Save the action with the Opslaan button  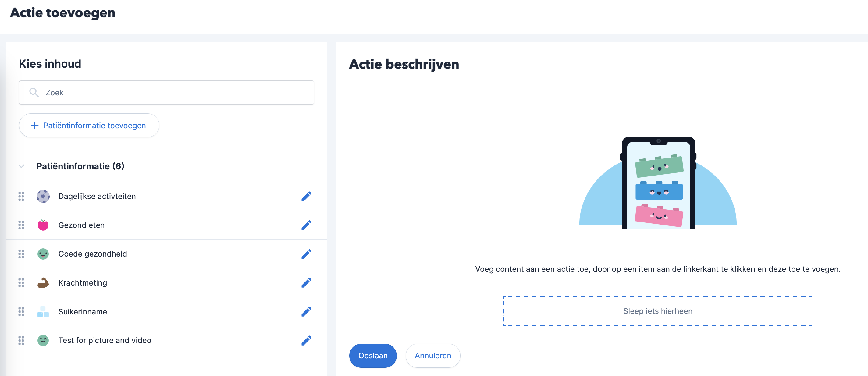coord(373,356)
